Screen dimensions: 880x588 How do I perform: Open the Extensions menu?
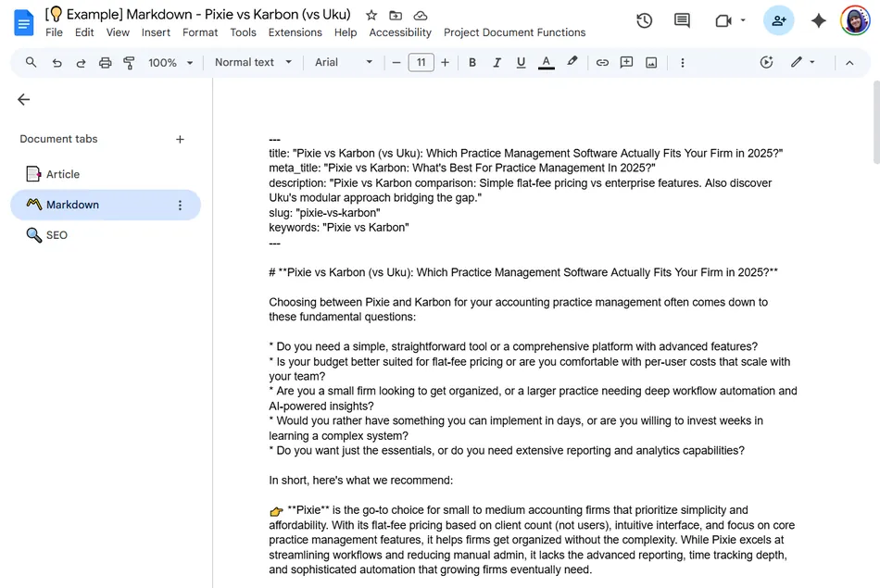click(x=295, y=31)
